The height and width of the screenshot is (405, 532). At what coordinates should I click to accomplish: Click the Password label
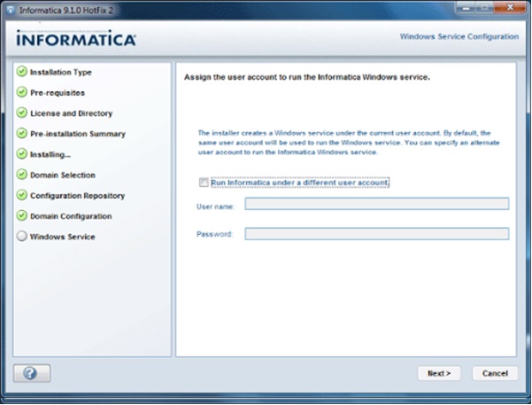point(214,234)
